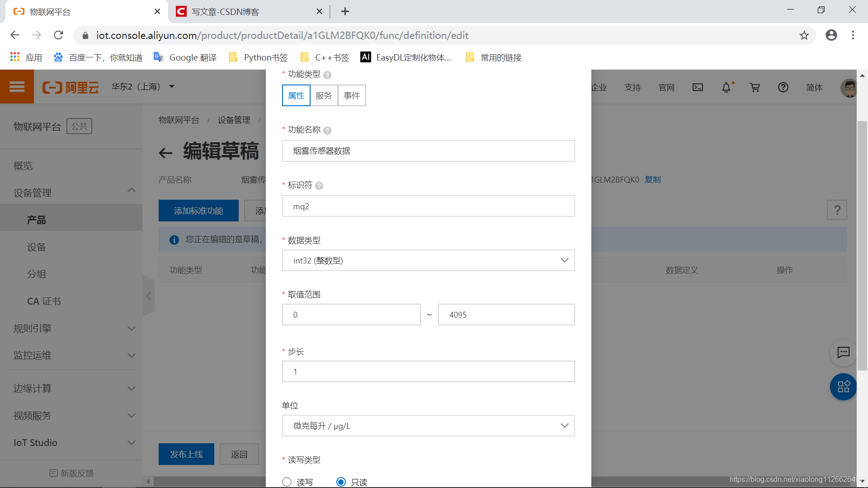This screenshot has width=868, height=488.
Task: Reload the page
Action: click(x=58, y=35)
